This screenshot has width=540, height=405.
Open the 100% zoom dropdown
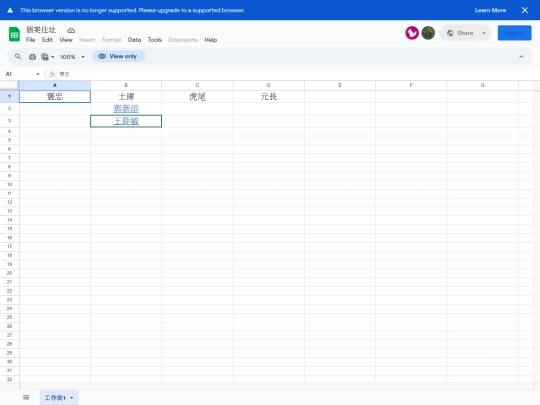click(x=72, y=57)
